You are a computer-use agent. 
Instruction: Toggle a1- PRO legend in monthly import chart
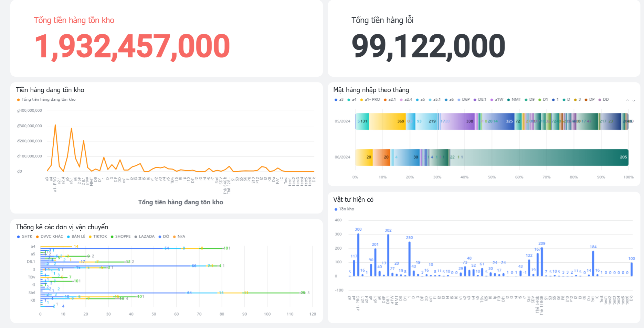(x=370, y=99)
